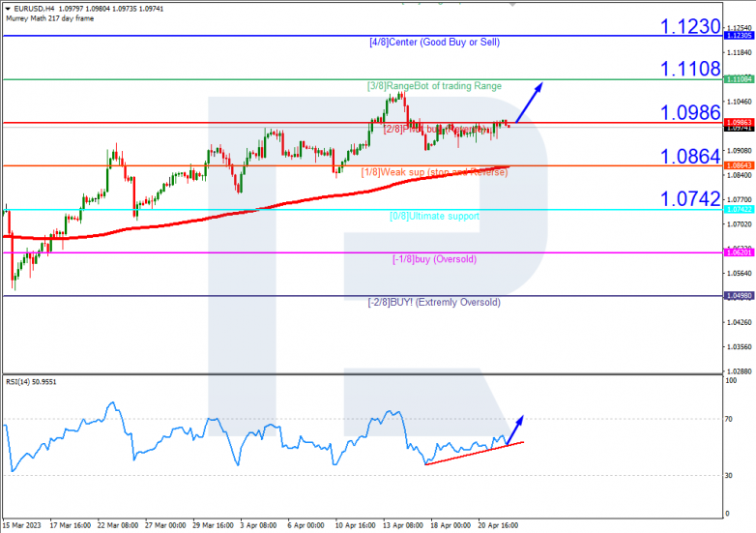The height and width of the screenshot is (533, 756).
Task: Click the Murrey Math 217 day frame label
Action: [49, 18]
